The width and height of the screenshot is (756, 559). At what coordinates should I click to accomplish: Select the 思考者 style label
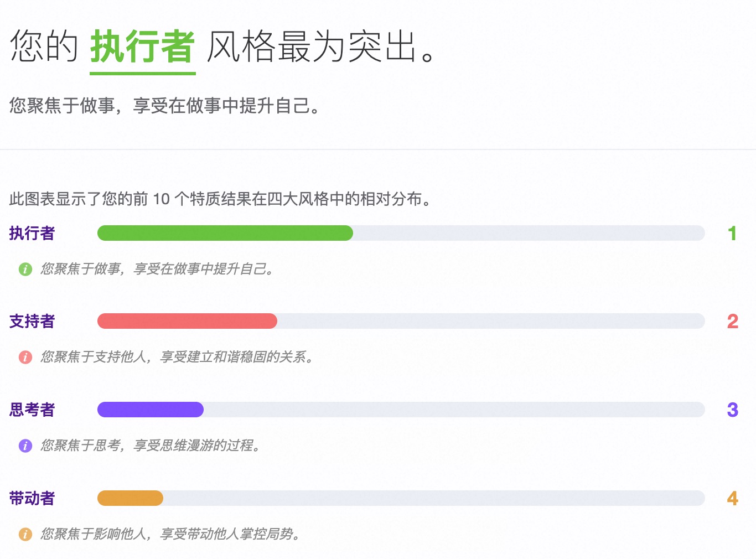pyautogui.click(x=32, y=410)
